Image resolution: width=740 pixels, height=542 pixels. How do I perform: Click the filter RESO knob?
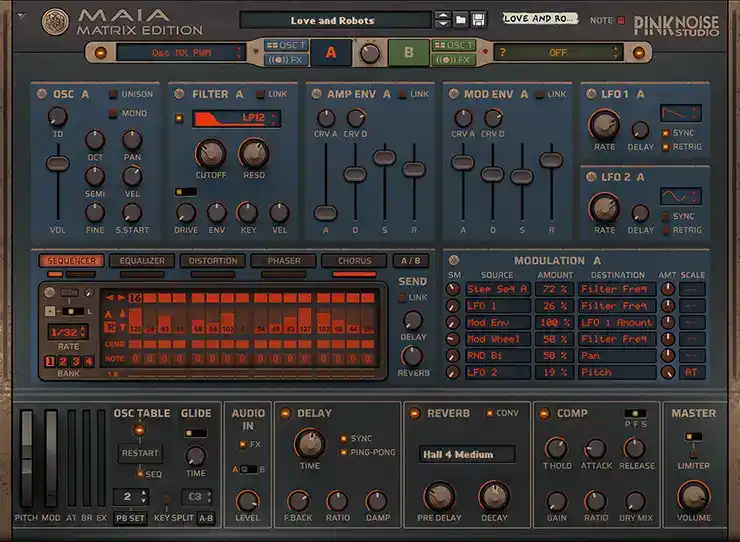click(254, 153)
